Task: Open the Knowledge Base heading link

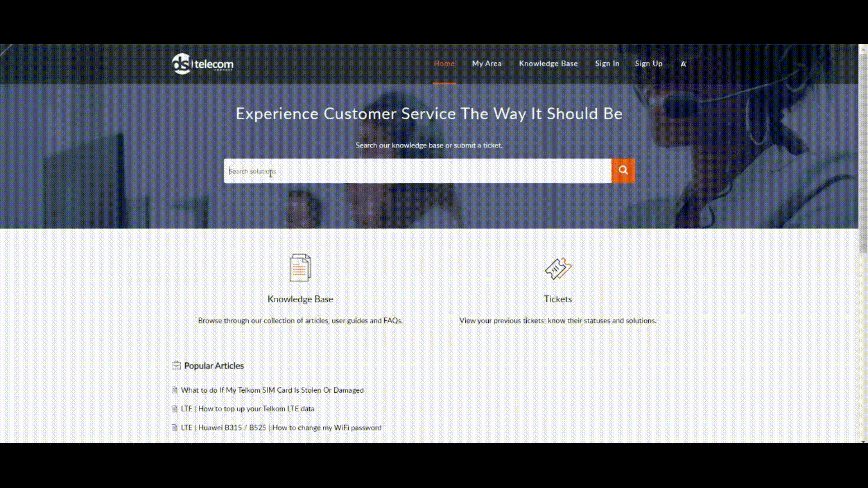Action: [300, 299]
